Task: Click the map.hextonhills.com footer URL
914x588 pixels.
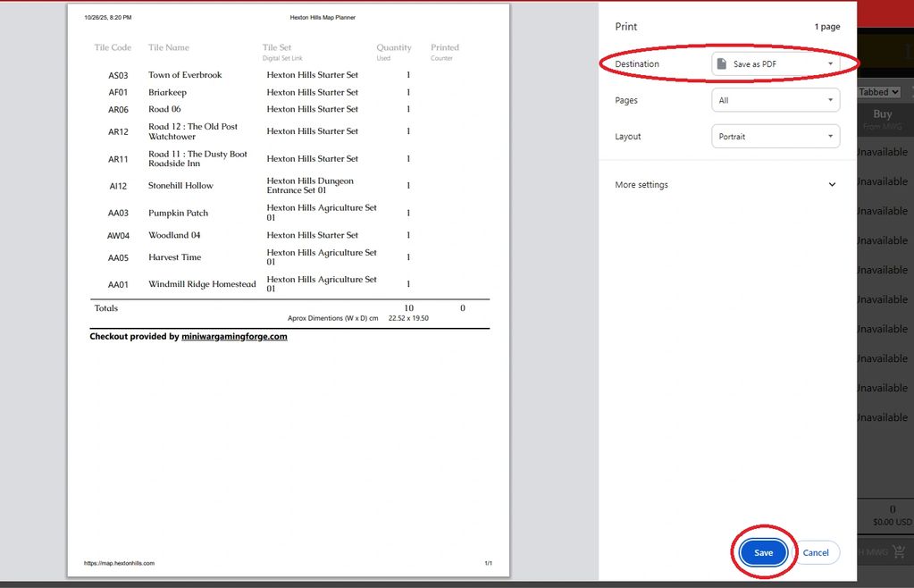Action: click(119, 563)
